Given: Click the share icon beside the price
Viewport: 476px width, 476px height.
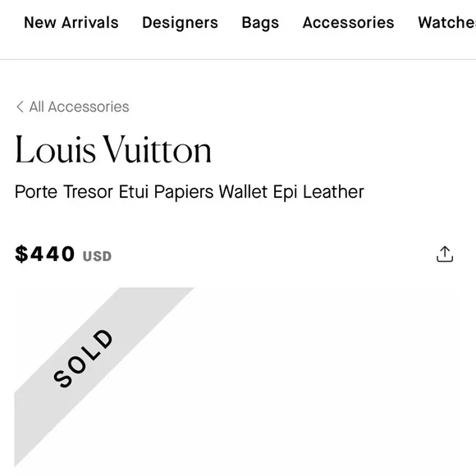Looking at the screenshot, I should (x=445, y=254).
